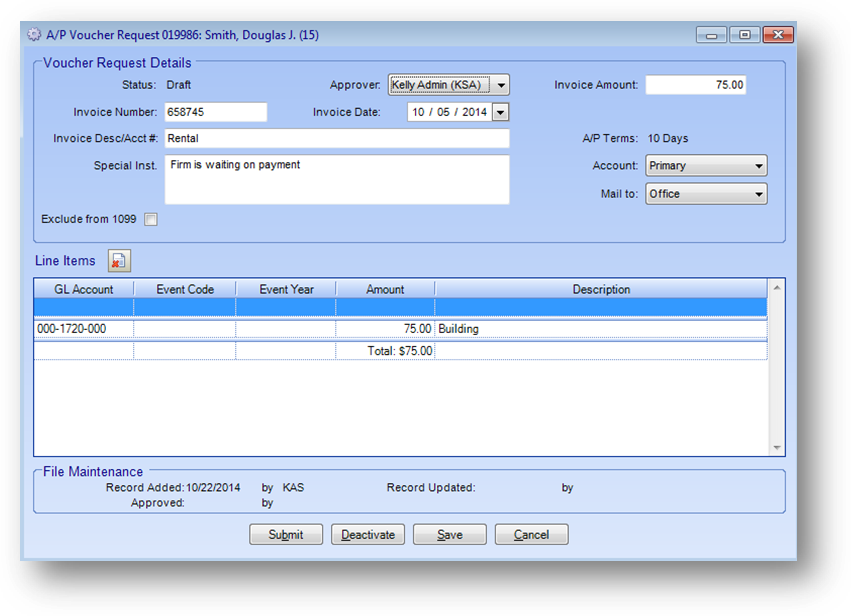Click the Total: $75.00 cell
851x616 pixels.
(x=385, y=351)
